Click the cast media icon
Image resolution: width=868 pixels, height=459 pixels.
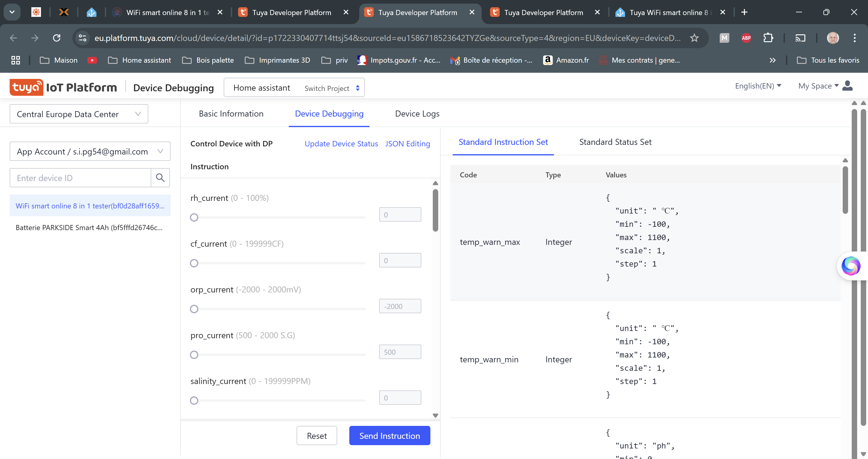pyautogui.click(x=800, y=38)
